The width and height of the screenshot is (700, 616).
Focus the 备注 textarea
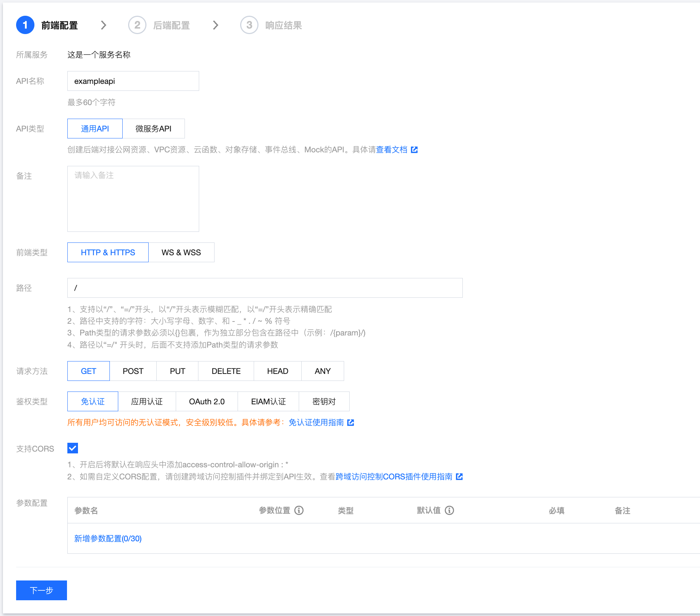click(x=133, y=199)
